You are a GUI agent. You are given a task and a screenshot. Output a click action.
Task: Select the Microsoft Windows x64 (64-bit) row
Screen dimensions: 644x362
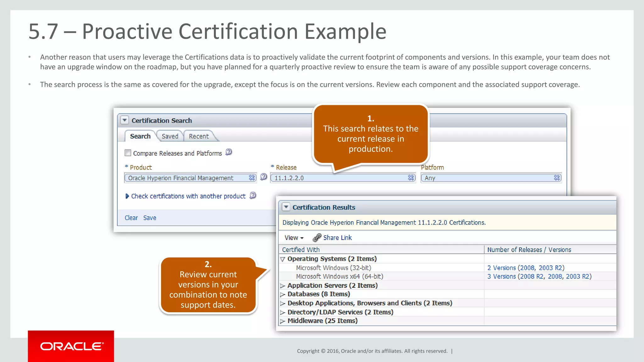[x=447, y=277]
